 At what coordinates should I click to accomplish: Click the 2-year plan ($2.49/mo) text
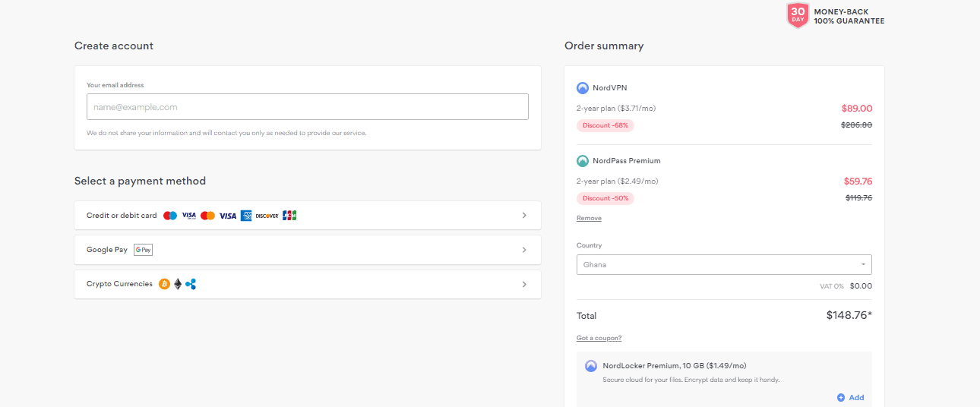click(x=618, y=181)
